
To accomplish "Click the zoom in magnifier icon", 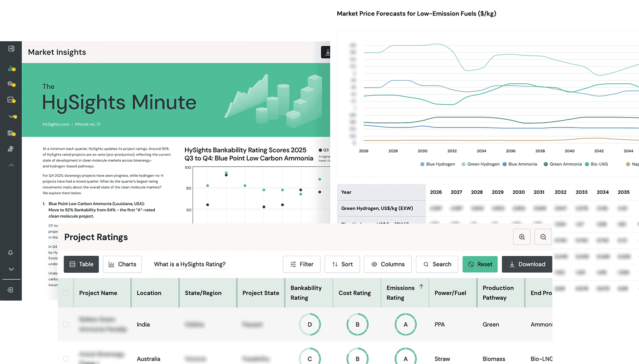I will [522, 237].
